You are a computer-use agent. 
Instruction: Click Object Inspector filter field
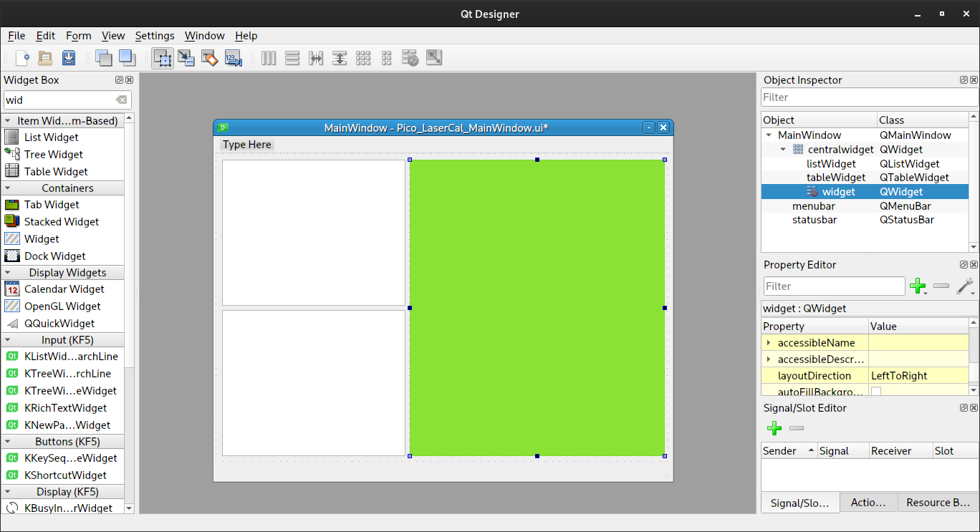point(869,97)
